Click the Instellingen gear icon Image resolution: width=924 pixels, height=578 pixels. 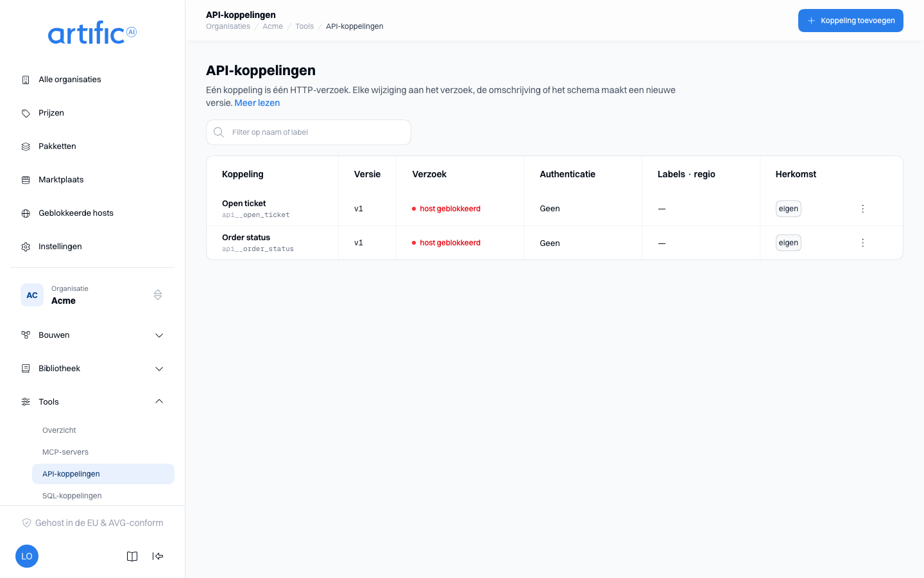click(x=26, y=247)
